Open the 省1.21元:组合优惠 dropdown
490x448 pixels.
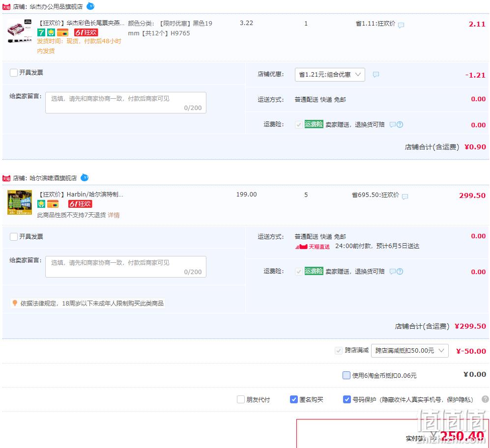(x=330, y=75)
